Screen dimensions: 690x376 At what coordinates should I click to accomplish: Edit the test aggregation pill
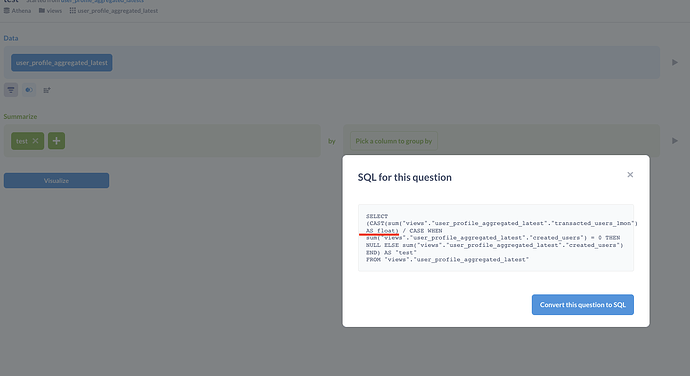(22, 141)
